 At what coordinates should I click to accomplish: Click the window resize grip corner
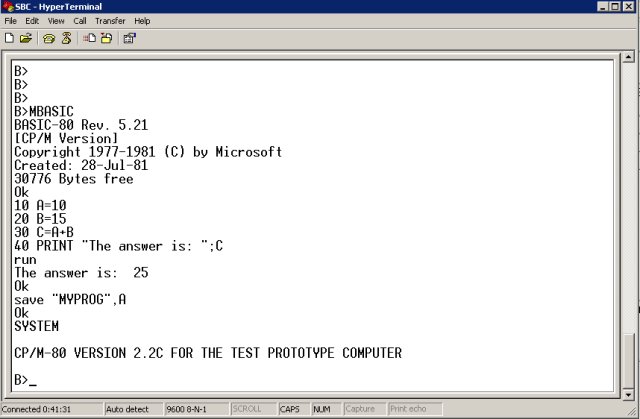pyautogui.click(x=632, y=410)
